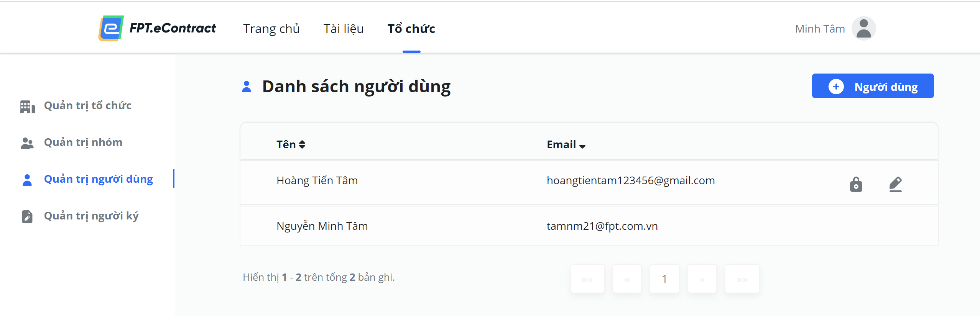
Task: Sort the list by Tên column arrows
Action: (302, 144)
